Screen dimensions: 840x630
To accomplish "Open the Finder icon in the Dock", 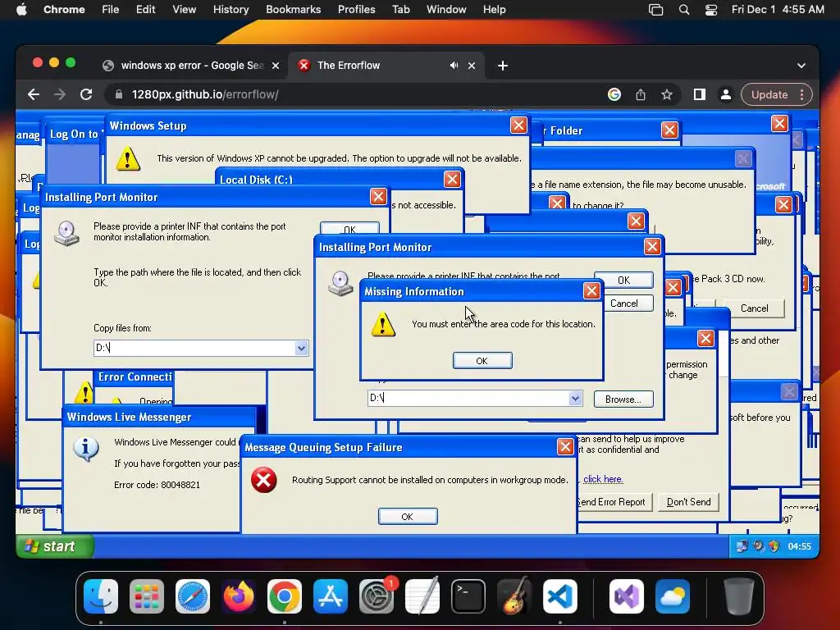I will tap(101, 596).
